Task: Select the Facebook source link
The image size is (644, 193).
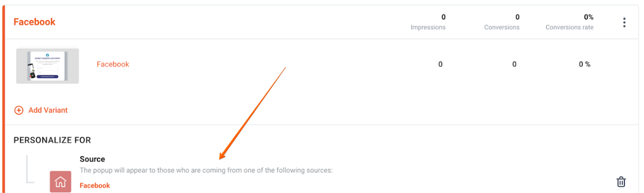Action: [94, 185]
